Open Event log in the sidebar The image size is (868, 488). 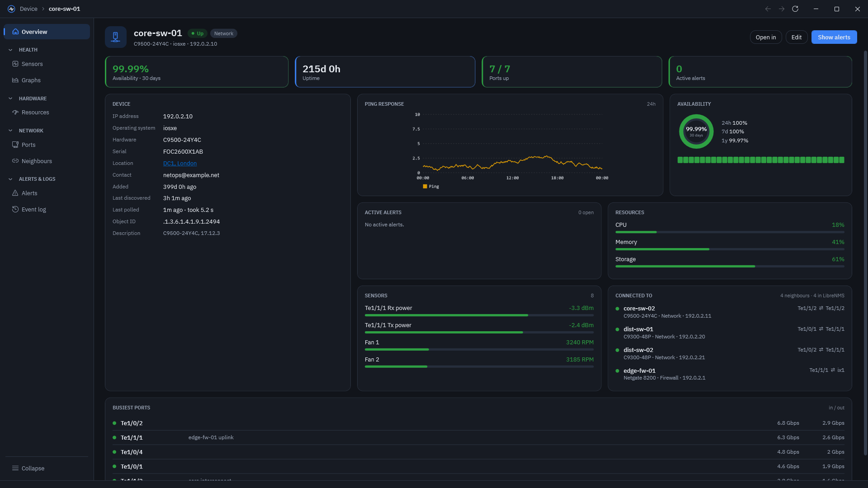(47, 209)
